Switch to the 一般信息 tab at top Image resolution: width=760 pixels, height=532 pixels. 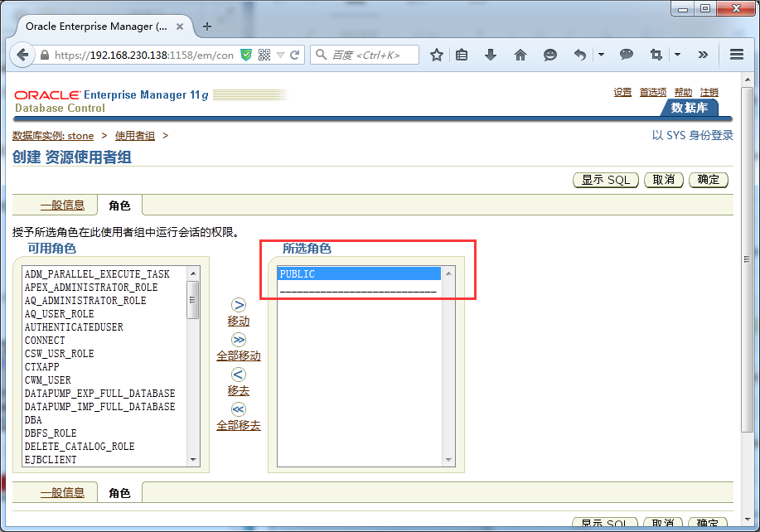[x=62, y=206]
